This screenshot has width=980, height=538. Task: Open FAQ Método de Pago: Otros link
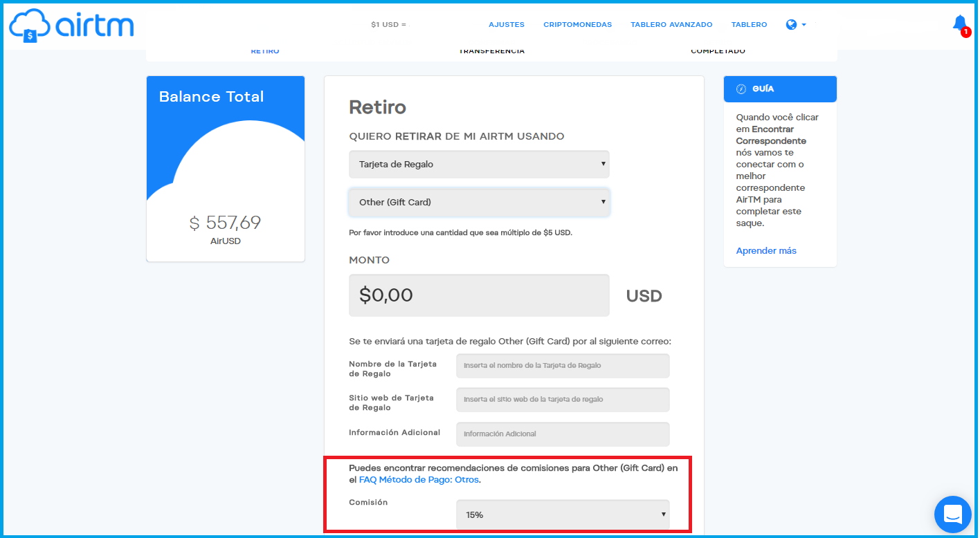click(419, 480)
